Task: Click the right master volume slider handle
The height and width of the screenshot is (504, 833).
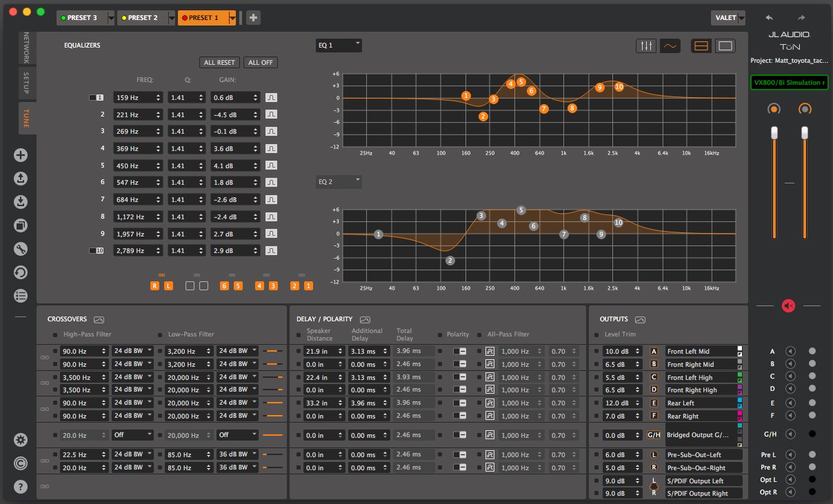Action: 805,133
